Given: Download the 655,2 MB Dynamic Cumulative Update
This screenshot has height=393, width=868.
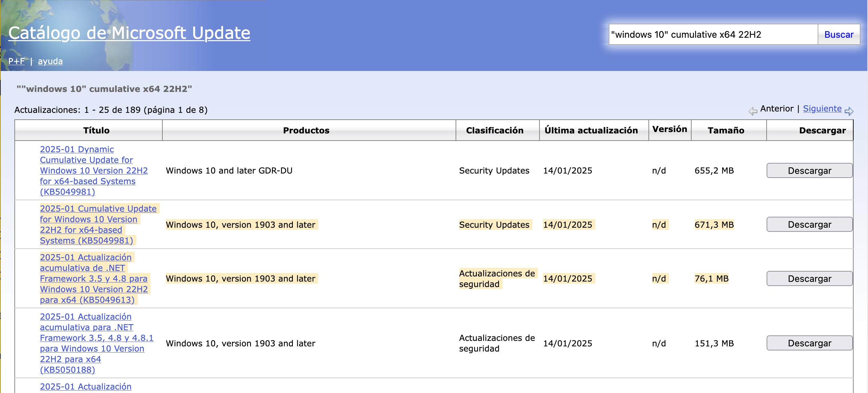Looking at the screenshot, I should coord(809,170).
